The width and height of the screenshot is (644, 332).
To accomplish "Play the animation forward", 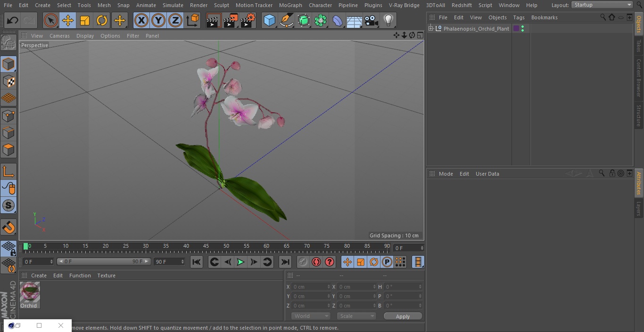I will (x=240, y=262).
